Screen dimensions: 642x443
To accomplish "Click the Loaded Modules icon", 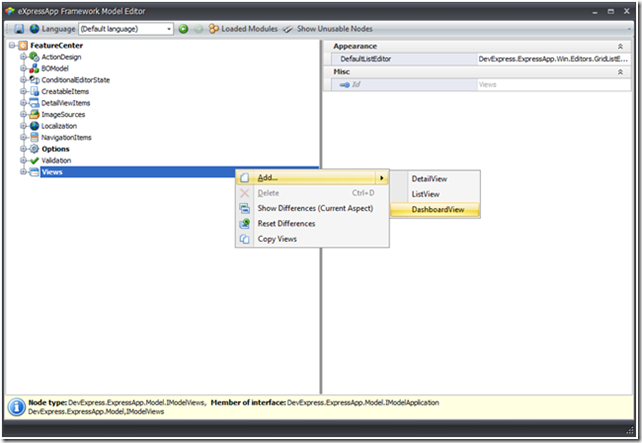I will [214, 29].
